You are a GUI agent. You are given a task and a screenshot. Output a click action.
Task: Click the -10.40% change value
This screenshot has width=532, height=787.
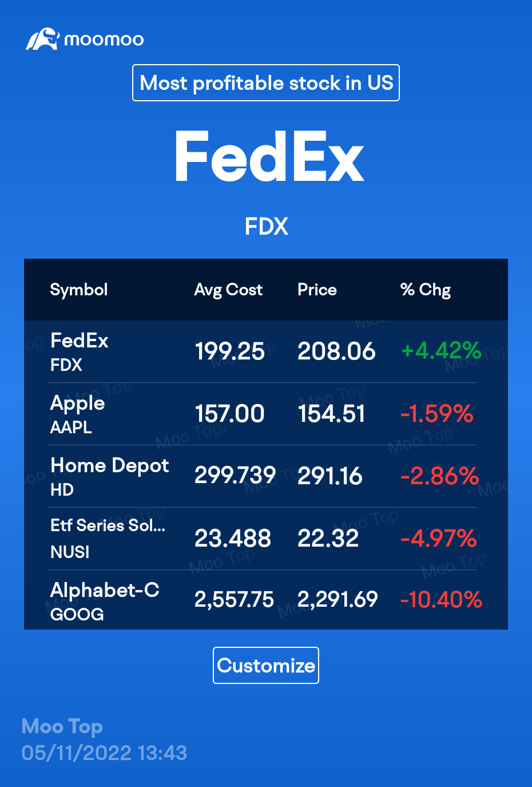441,600
